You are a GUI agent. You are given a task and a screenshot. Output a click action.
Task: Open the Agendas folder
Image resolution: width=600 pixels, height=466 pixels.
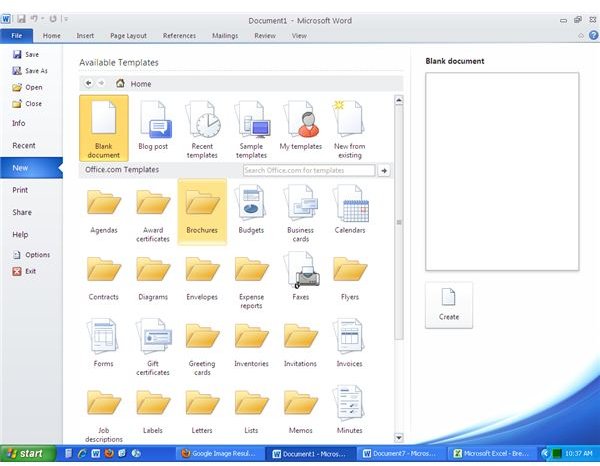tap(104, 210)
